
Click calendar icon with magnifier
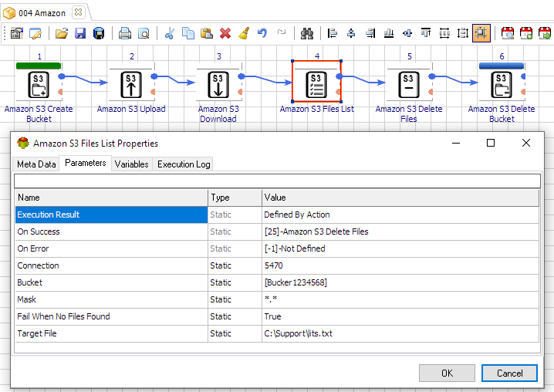(x=508, y=33)
